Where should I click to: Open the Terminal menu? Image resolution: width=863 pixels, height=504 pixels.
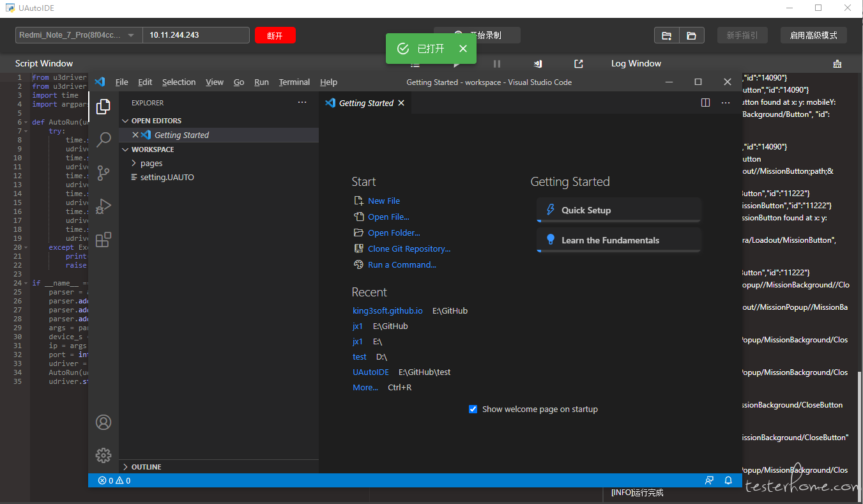[x=294, y=82]
